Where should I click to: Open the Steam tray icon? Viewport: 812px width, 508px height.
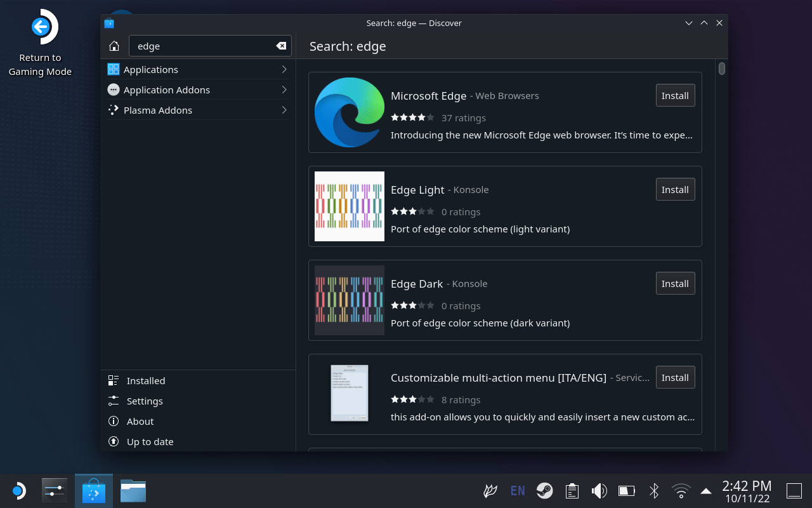544,491
